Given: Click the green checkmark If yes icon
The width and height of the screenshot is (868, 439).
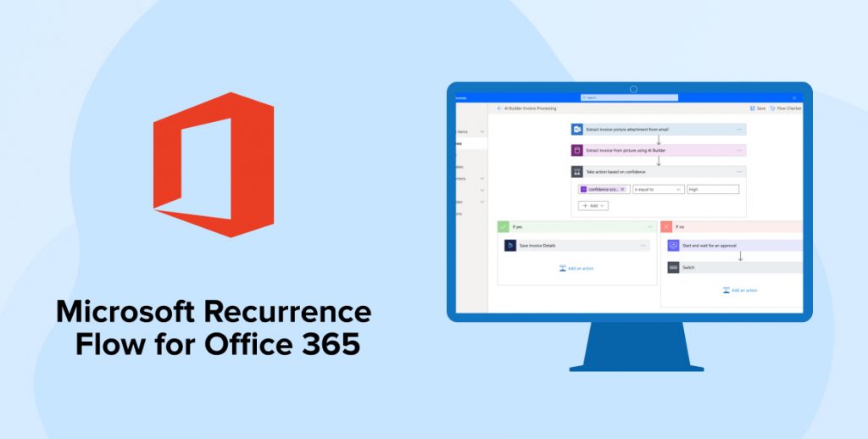Looking at the screenshot, I should click(x=504, y=226).
